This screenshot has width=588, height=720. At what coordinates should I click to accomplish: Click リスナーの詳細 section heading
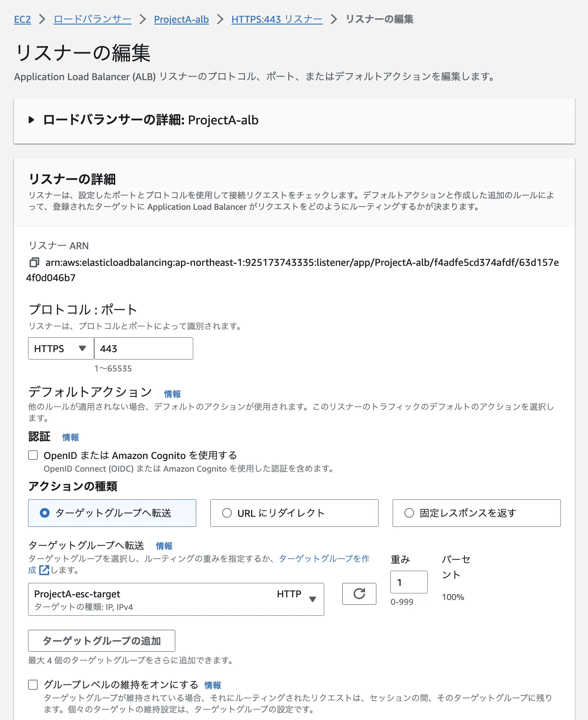pyautogui.click(x=72, y=179)
